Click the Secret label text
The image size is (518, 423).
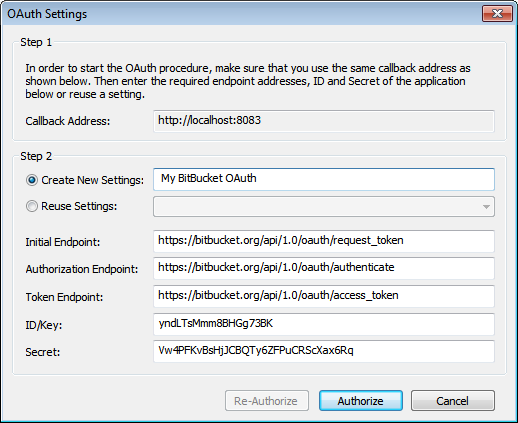click(43, 352)
